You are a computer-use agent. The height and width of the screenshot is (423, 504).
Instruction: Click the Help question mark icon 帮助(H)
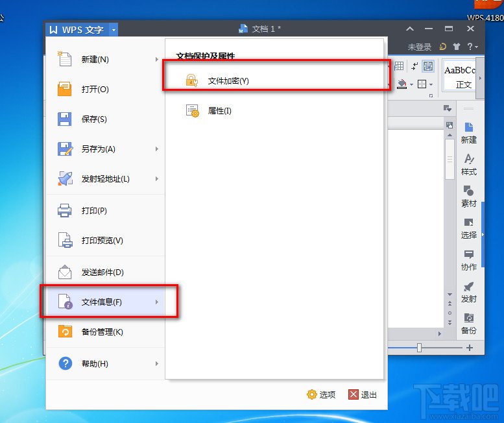[66, 363]
